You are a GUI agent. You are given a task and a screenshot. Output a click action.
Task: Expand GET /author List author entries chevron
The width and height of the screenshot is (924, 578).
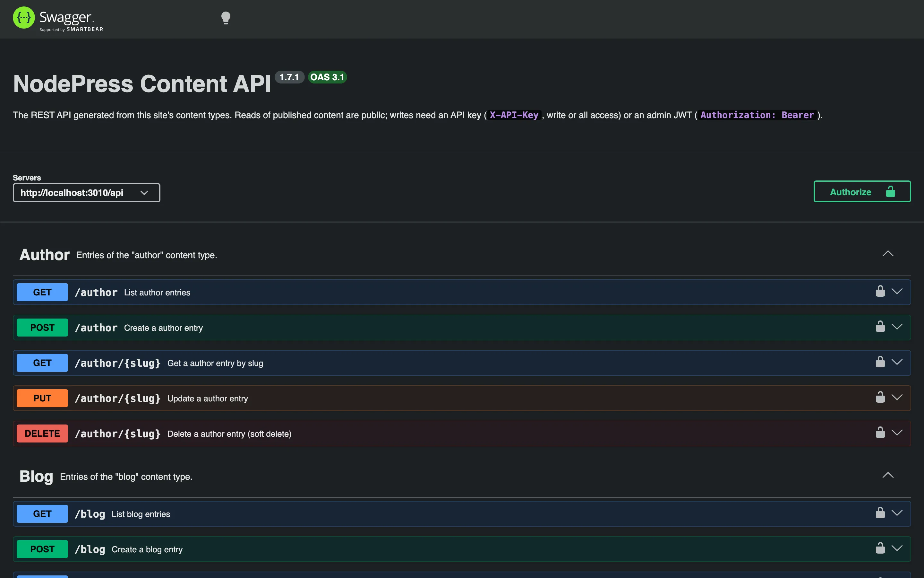tap(897, 292)
